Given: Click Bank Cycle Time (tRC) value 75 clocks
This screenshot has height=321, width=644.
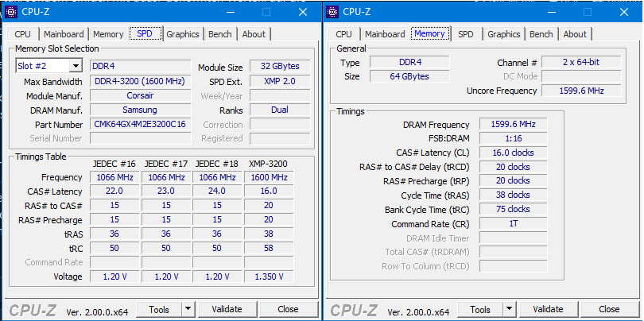Looking at the screenshot, I should click(513, 209).
